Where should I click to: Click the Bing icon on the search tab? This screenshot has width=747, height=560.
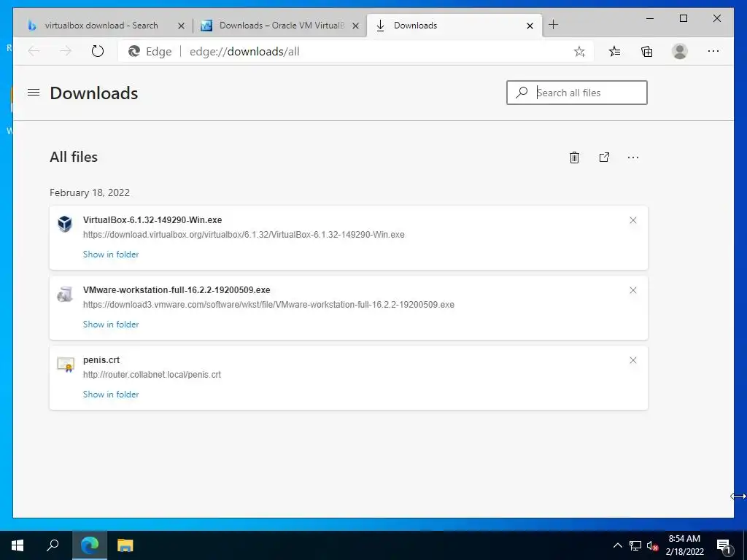32,26
